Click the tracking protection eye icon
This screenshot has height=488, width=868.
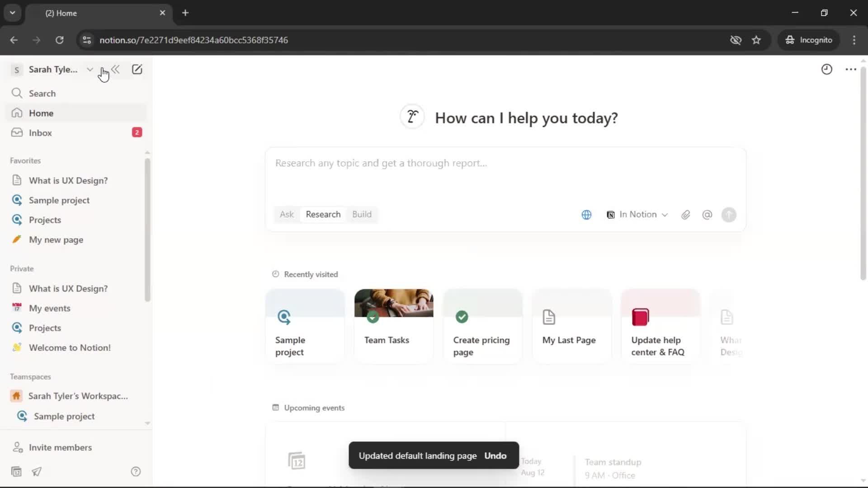[x=736, y=40]
